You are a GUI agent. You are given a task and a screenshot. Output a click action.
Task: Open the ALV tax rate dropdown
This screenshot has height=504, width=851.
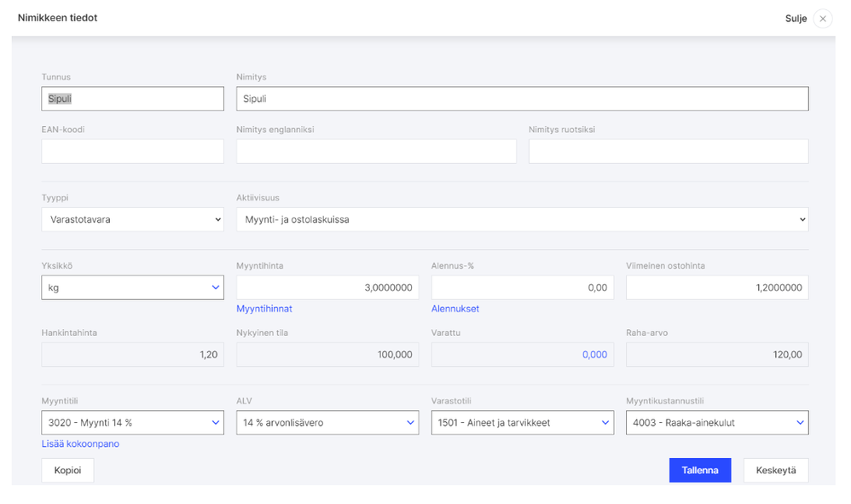(327, 422)
